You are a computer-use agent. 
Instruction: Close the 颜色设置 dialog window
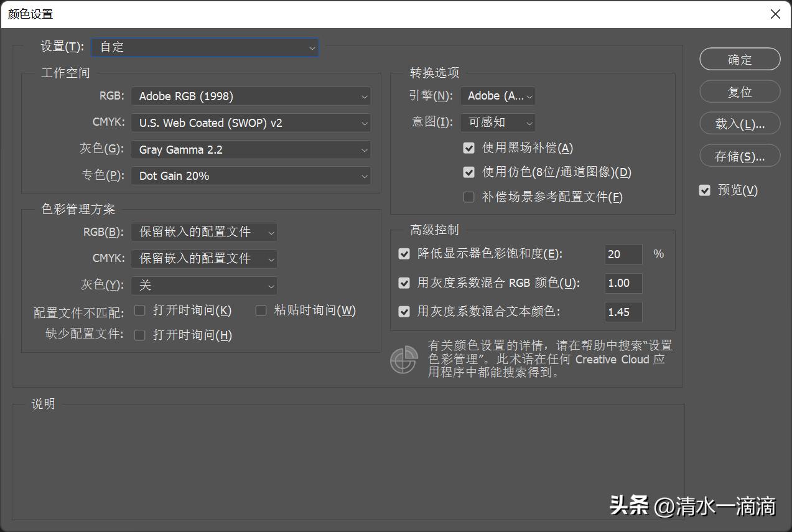(775, 14)
